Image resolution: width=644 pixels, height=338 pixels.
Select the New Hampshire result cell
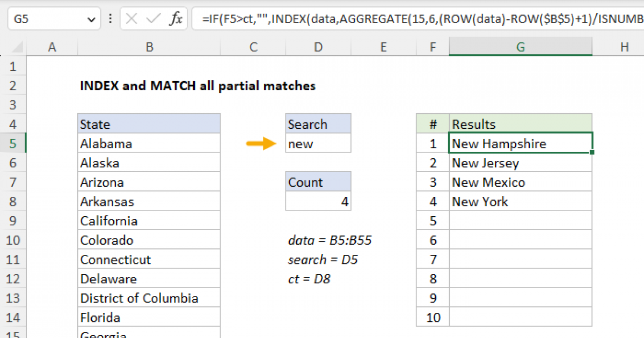click(520, 143)
